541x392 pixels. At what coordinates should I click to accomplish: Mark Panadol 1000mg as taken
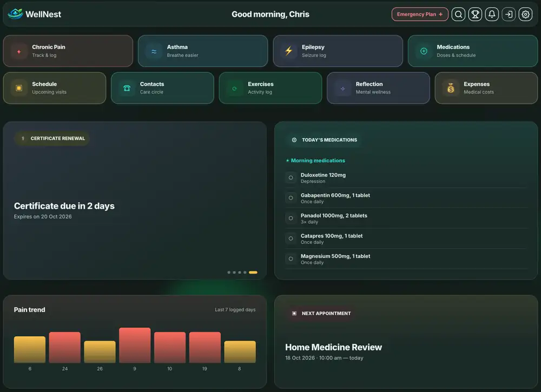[291, 218]
